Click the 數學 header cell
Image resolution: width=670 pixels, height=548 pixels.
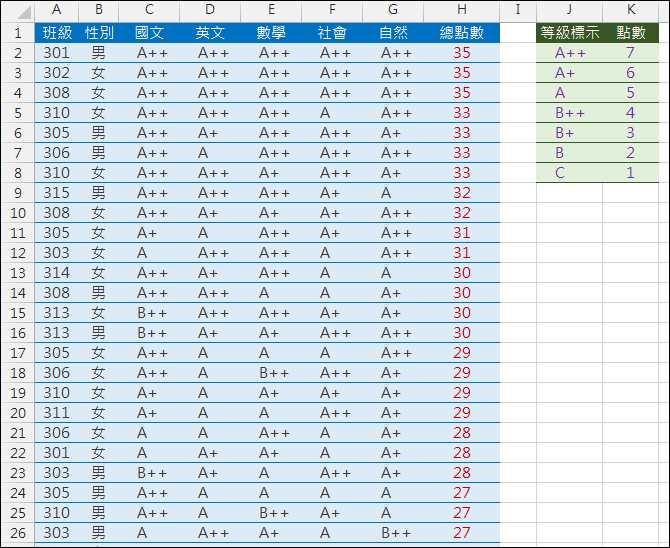point(271,33)
